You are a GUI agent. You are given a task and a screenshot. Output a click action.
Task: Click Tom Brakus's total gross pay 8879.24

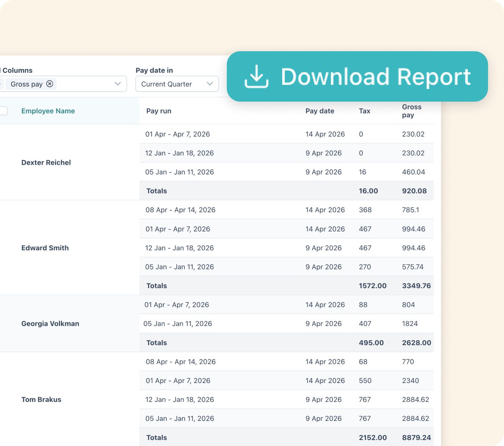[x=416, y=438]
